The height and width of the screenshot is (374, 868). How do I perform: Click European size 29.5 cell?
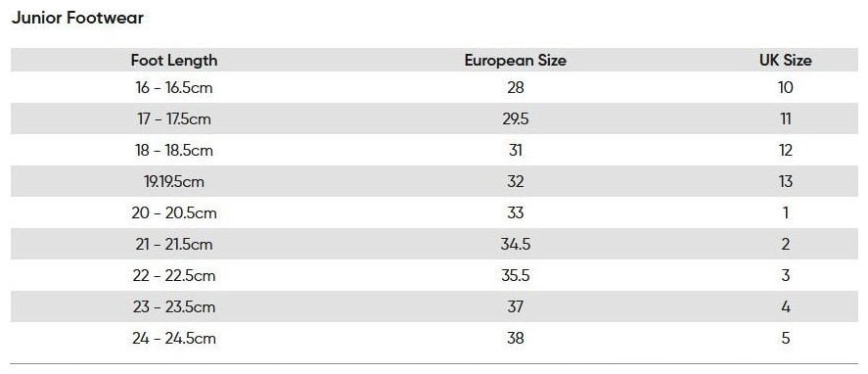tap(516, 119)
